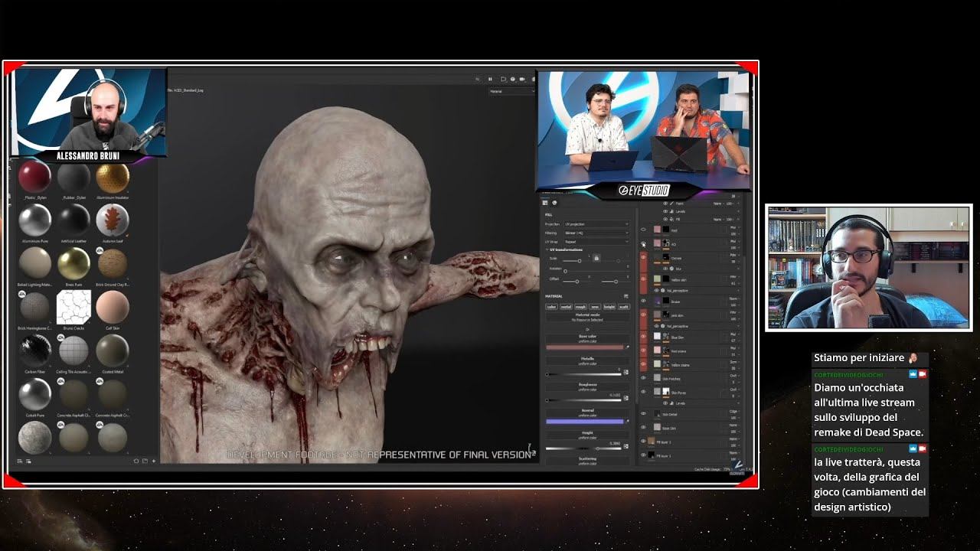Adjust the Roughness slider
This screenshot has width=980, height=551.
[584, 400]
